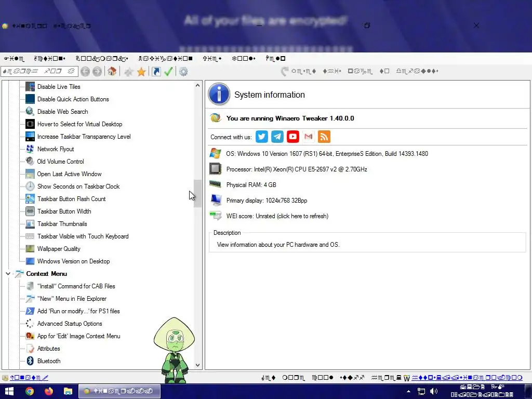The height and width of the screenshot is (399, 532).
Task: Open the Gmail link icon
Action: pos(309,137)
